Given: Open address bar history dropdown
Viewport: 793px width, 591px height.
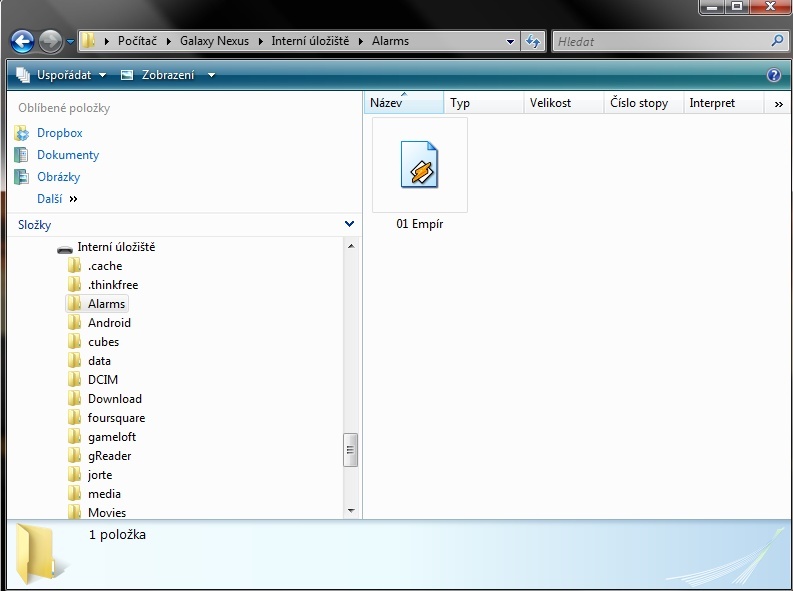Looking at the screenshot, I should click(510, 42).
